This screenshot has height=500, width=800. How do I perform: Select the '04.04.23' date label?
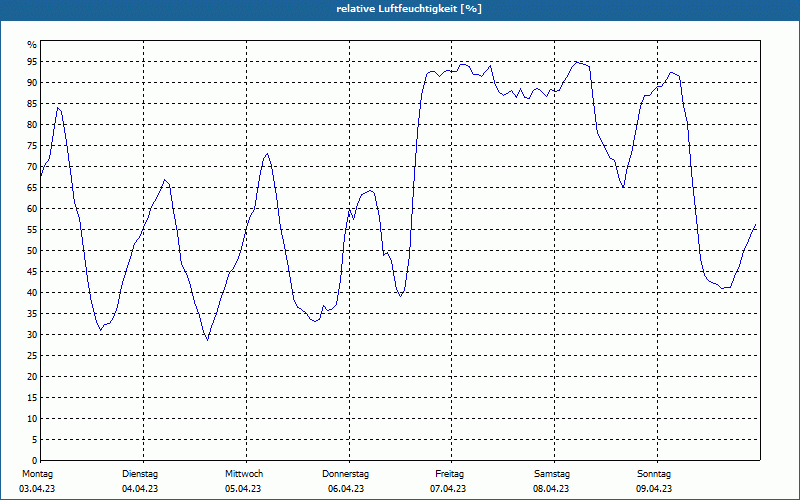click(x=140, y=489)
